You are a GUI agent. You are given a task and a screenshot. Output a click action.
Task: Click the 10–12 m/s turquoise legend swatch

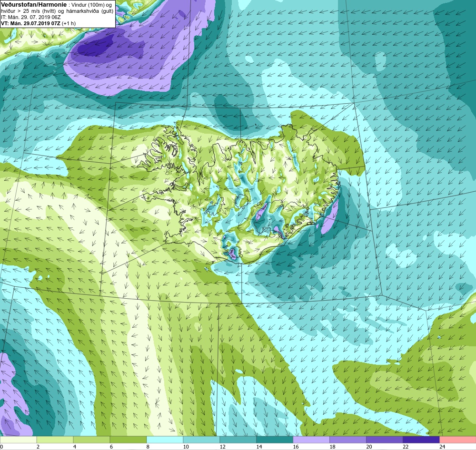pyautogui.click(x=201, y=440)
